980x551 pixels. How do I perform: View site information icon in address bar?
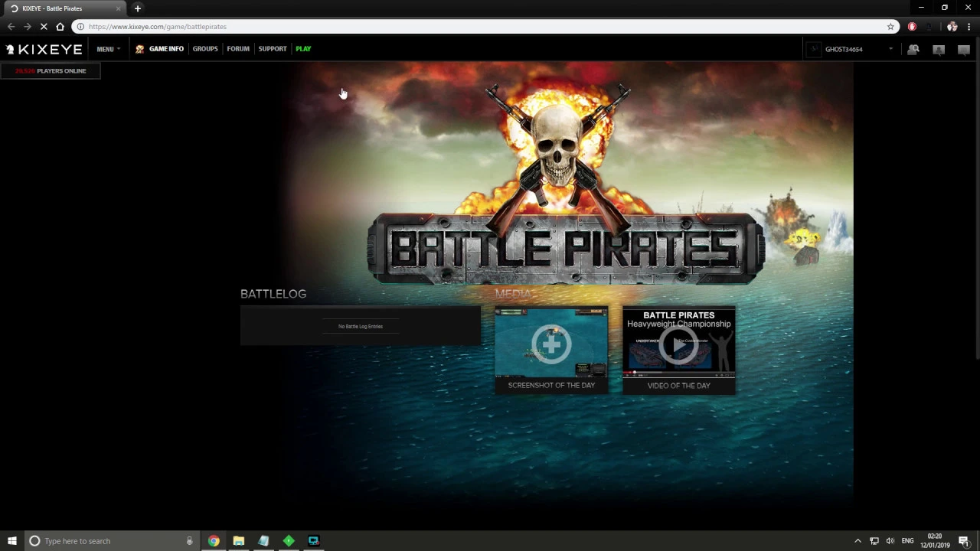[80, 27]
